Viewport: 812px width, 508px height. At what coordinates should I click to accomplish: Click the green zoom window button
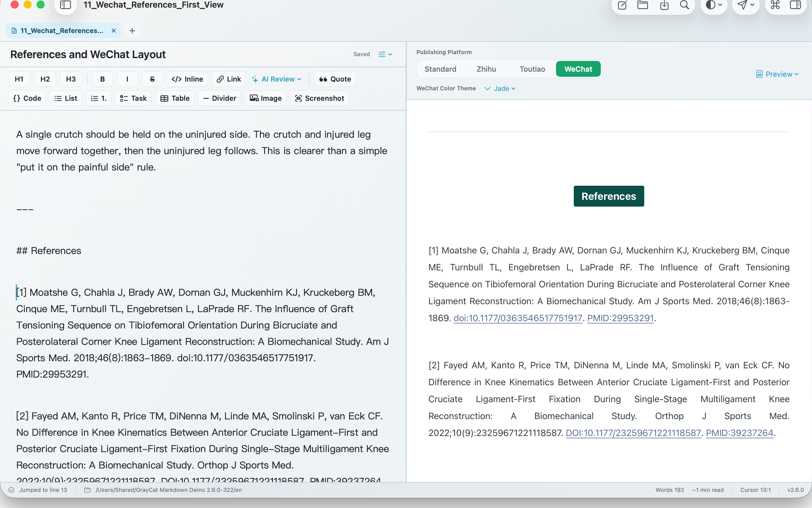pos(41,4)
